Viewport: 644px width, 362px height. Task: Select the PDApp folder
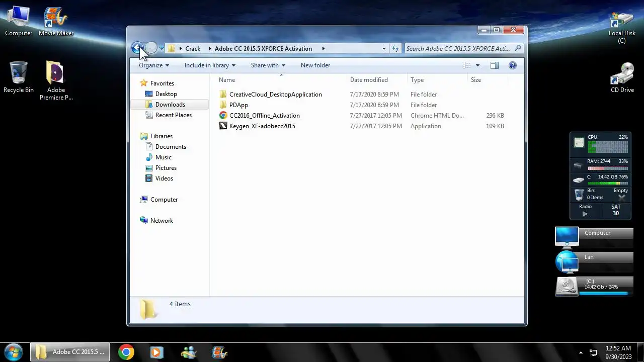[x=238, y=105]
